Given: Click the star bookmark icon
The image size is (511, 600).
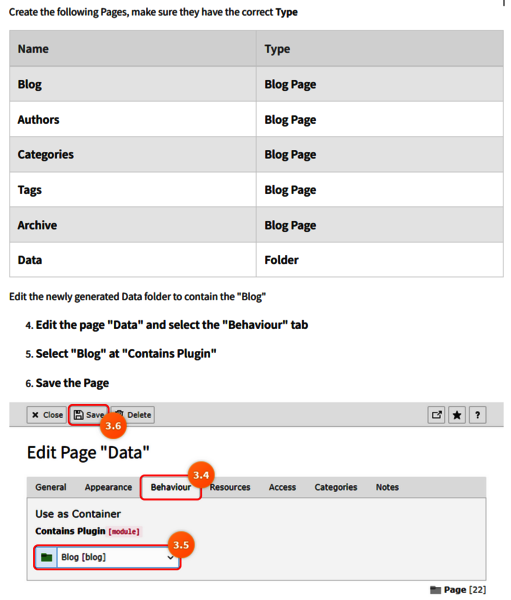Looking at the screenshot, I should click(457, 415).
